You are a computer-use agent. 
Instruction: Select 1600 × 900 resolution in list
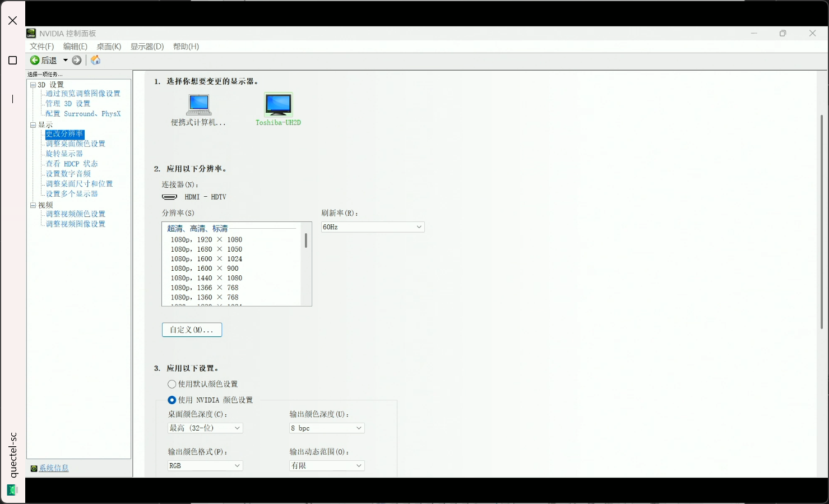(206, 269)
